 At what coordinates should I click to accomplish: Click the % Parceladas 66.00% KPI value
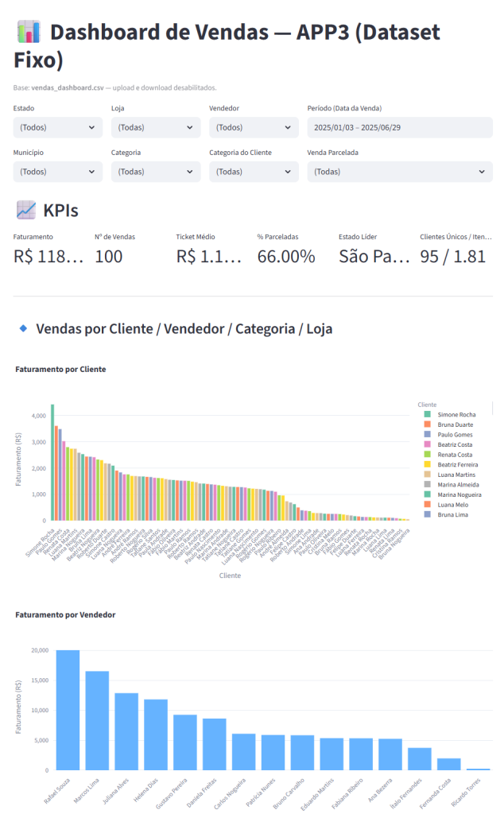click(x=286, y=256)
